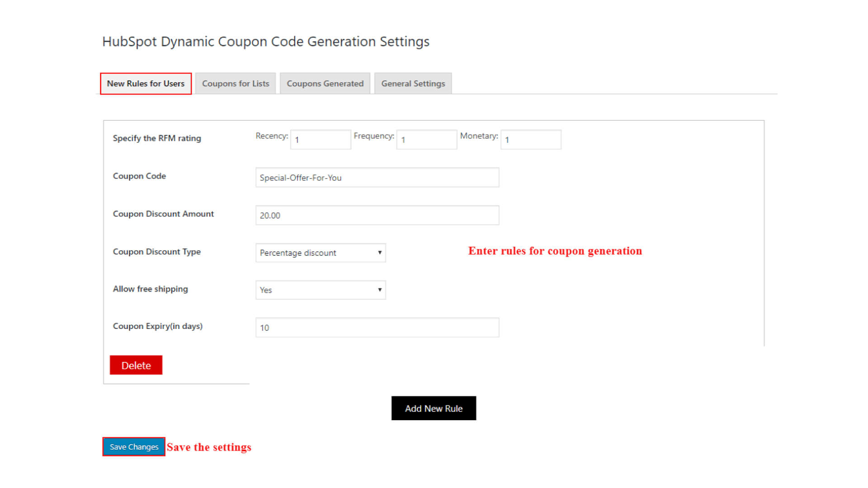Screen dimensions: 868x488
Task: Open the General Settings tab
Action: [413, 84]
